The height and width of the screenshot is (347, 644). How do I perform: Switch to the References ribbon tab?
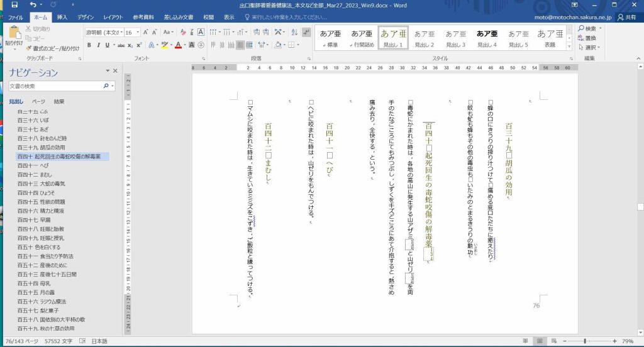tap(143, 17)
